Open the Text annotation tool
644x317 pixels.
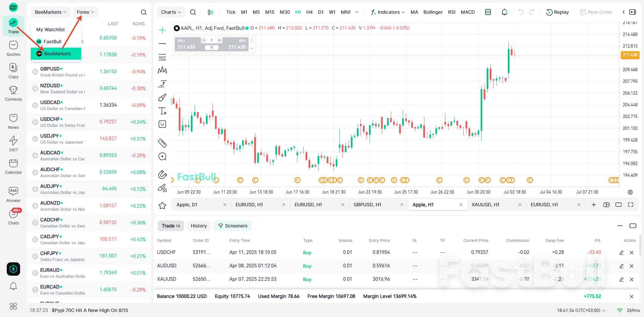162,111
